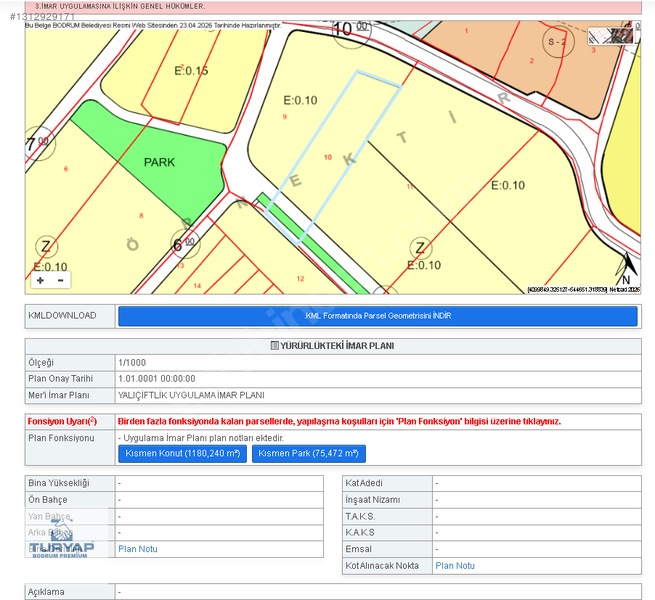Click the road width 7 circle marker
Screen dimensions: 655x600
[38, 144]
